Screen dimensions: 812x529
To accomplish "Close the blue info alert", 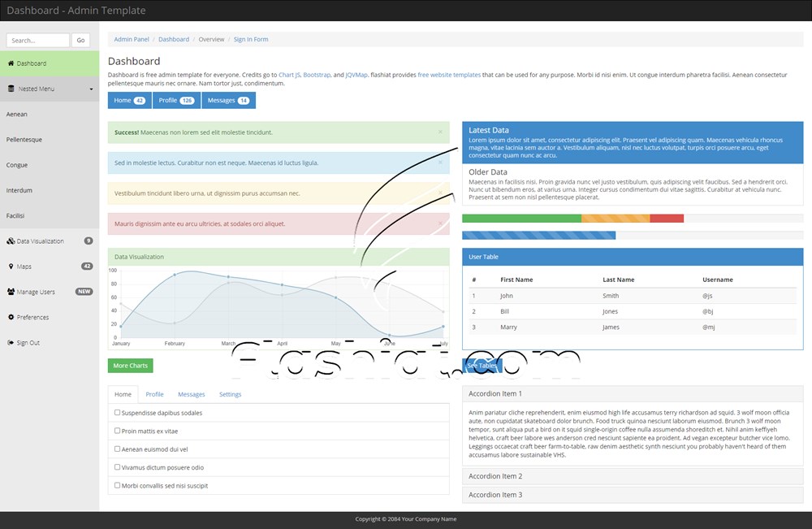I will click(440, 163).
